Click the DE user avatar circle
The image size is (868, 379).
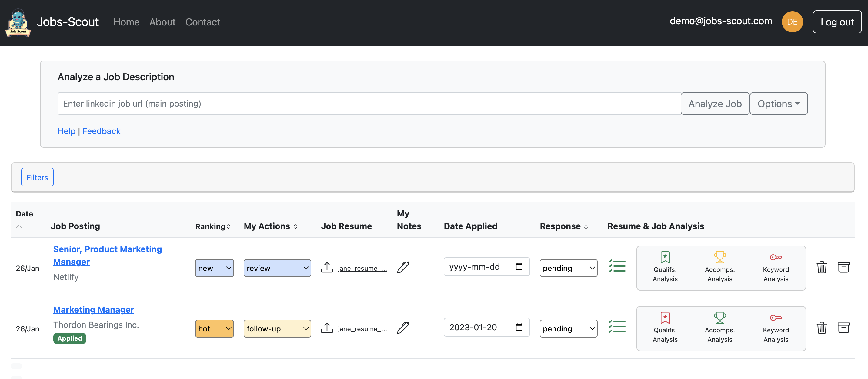pos(792,22)
